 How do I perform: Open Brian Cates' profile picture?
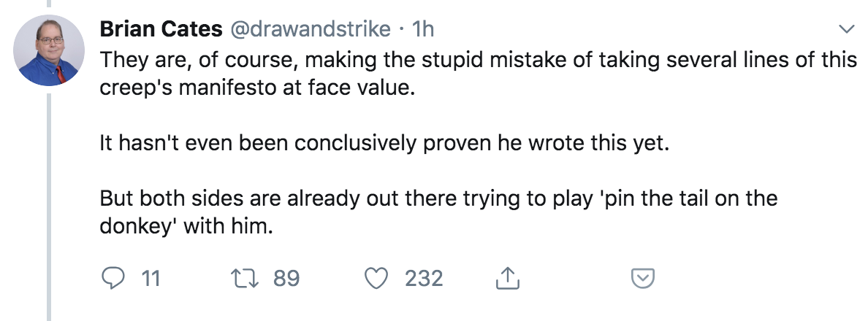48,50
